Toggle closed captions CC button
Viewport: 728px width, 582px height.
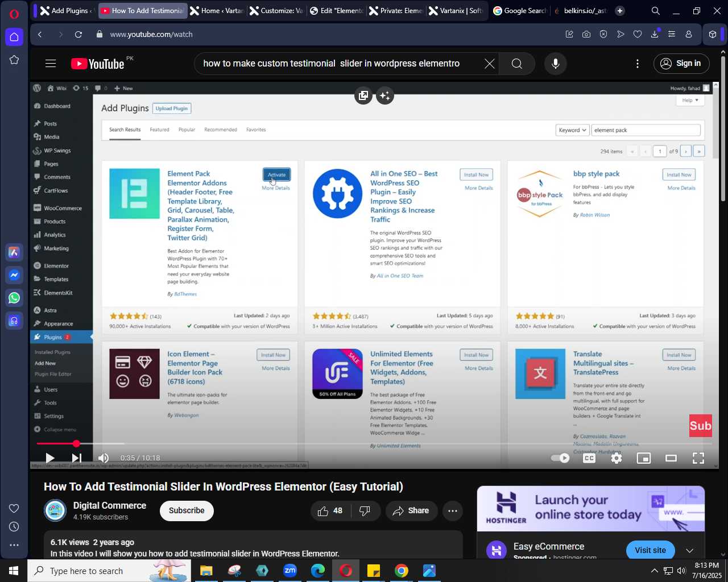click(589, 458)
